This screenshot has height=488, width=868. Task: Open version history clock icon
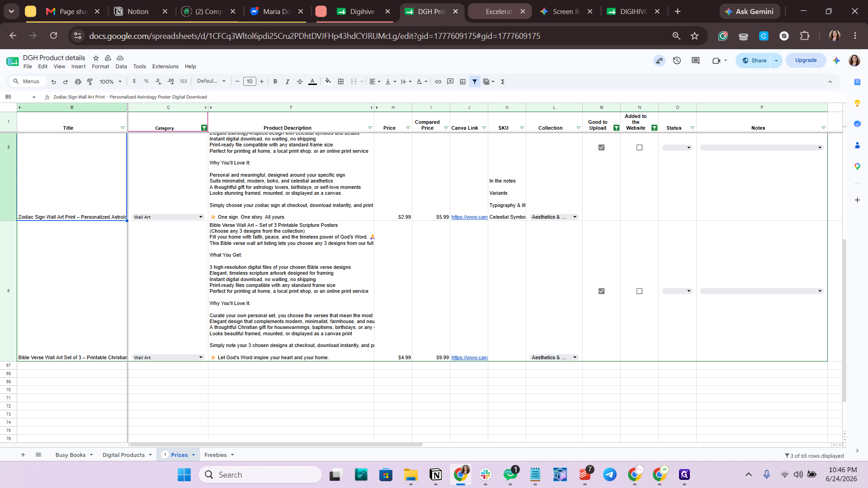pyautogui.click(x=677, y=61)
